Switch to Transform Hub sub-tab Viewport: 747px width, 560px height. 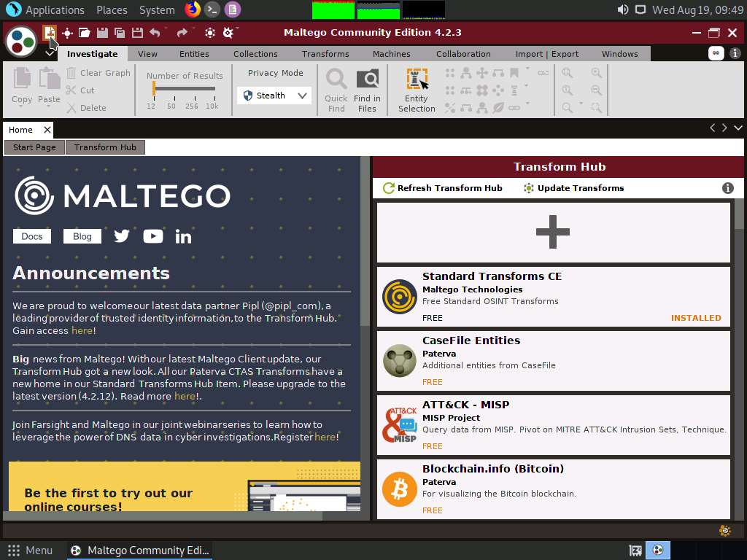pyautogui.click(x=105, y=147)
